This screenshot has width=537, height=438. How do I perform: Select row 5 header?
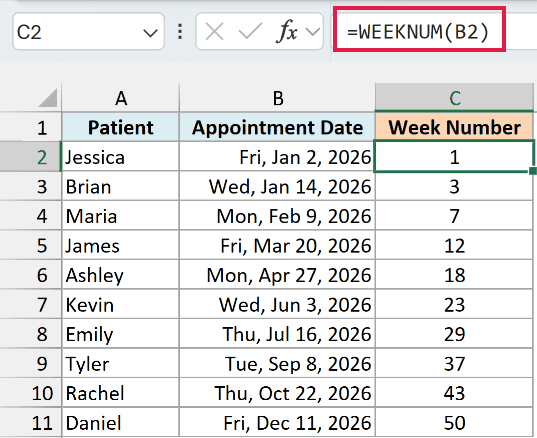(31, 245)
